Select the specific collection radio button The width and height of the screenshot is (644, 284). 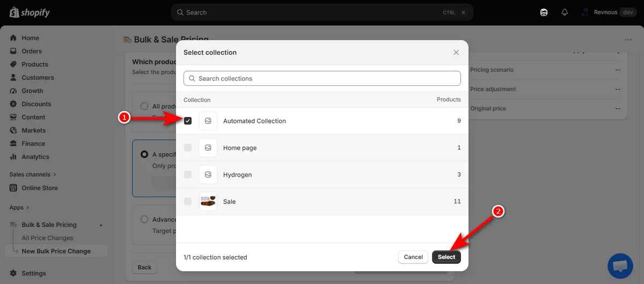[x=144, y=154]
